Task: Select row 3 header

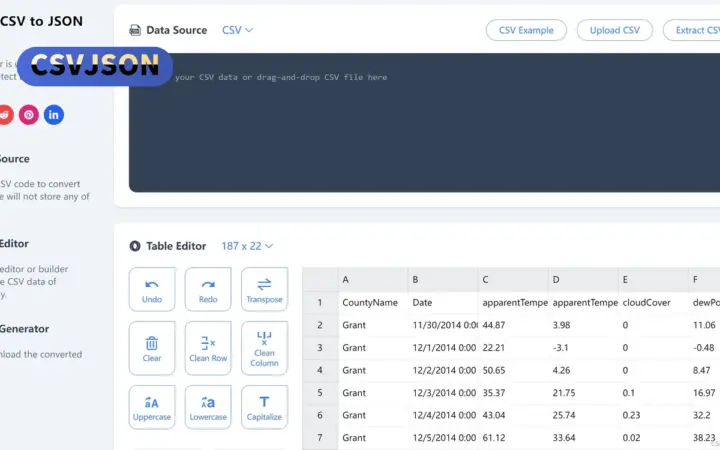Action: point(320,348)
